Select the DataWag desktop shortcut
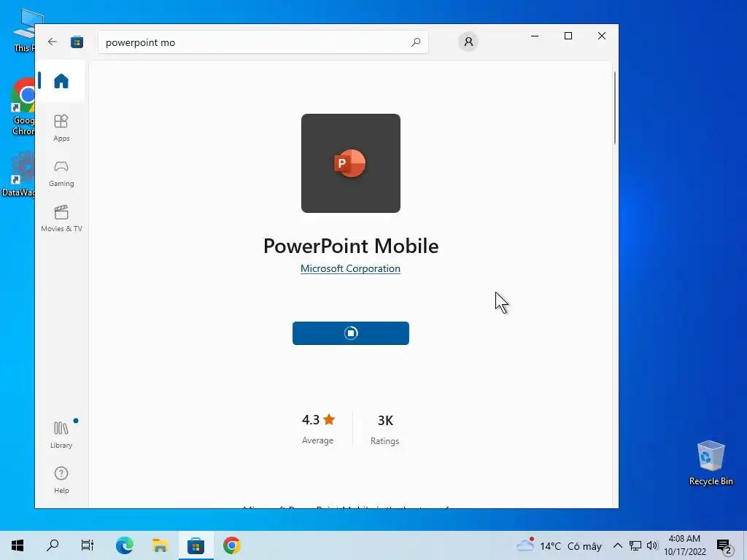The height and width of the screenshot is (560, 747). [18, 174]
